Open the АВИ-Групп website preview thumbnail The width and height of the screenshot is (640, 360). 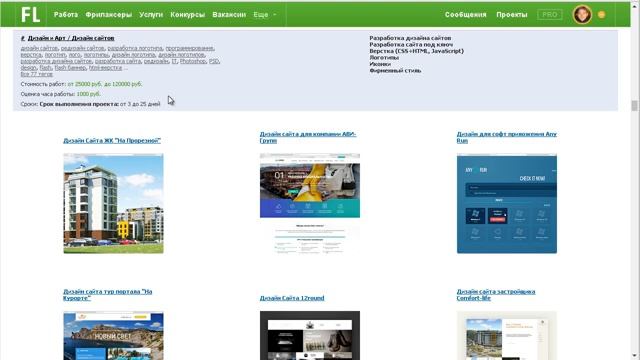(x=310, y=203)
